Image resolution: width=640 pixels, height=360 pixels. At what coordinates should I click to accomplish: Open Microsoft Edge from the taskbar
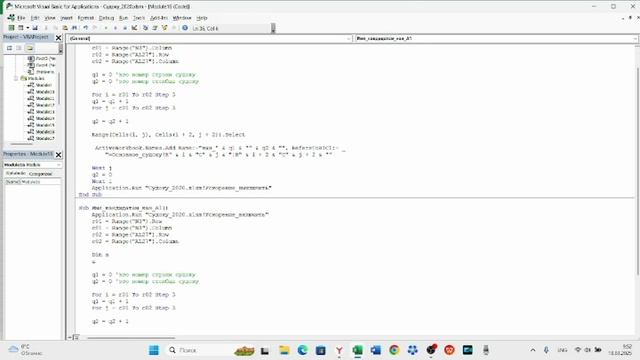point(302,350)
